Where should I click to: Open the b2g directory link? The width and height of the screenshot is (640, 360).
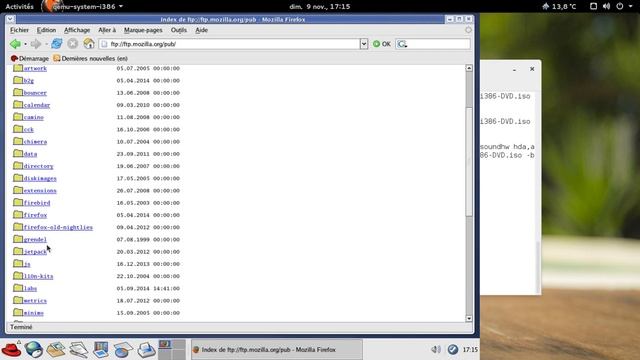[29, 81]
